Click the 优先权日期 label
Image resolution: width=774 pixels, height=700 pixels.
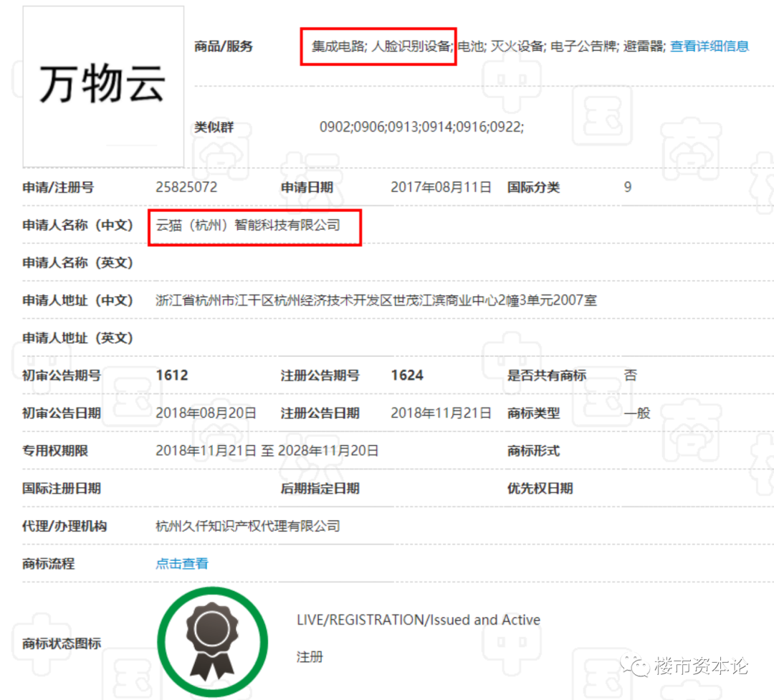tap(540, 488)
